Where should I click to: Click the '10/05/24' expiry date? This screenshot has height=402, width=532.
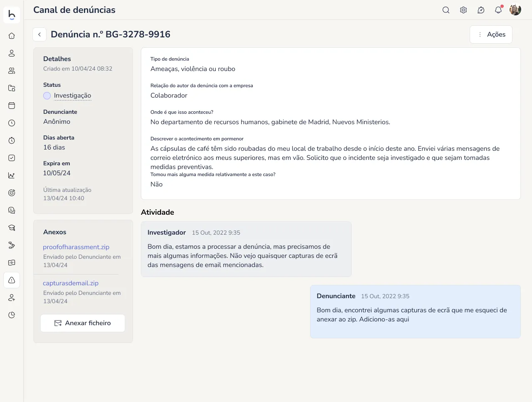coord(57,173)
